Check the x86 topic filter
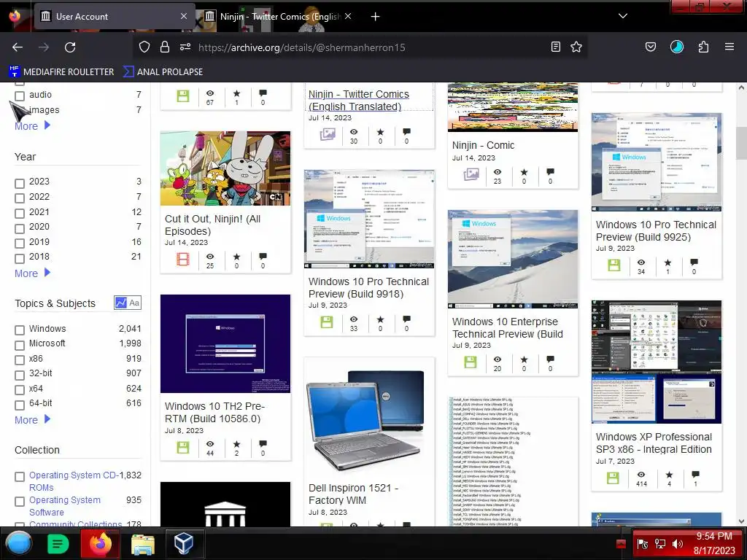The image size is (747, 560). coord(20,360)
